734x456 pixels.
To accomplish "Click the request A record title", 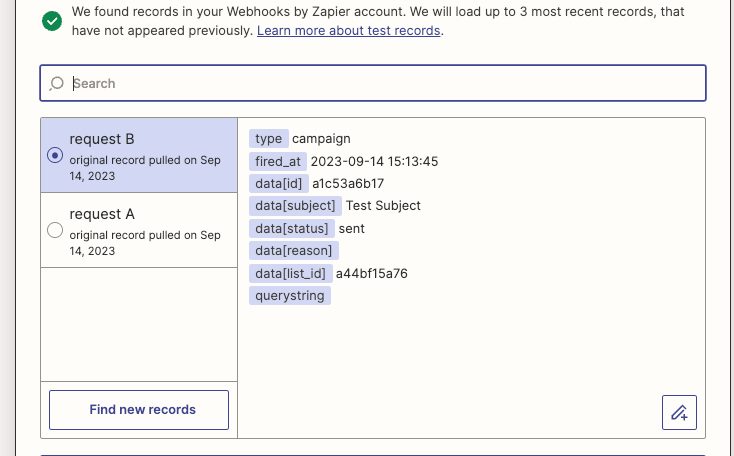I will click(102, 214).
